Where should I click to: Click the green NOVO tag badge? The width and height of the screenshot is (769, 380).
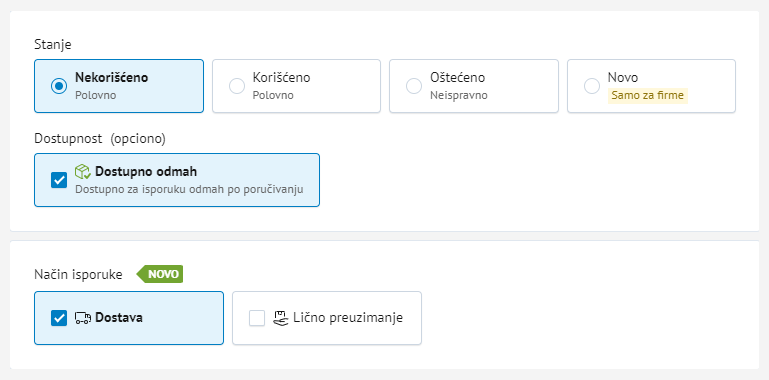pyautogui.click(x=159, y=274)
